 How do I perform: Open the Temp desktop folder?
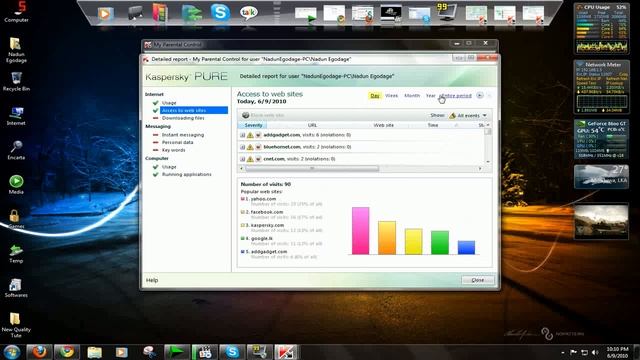coord(16,253)
